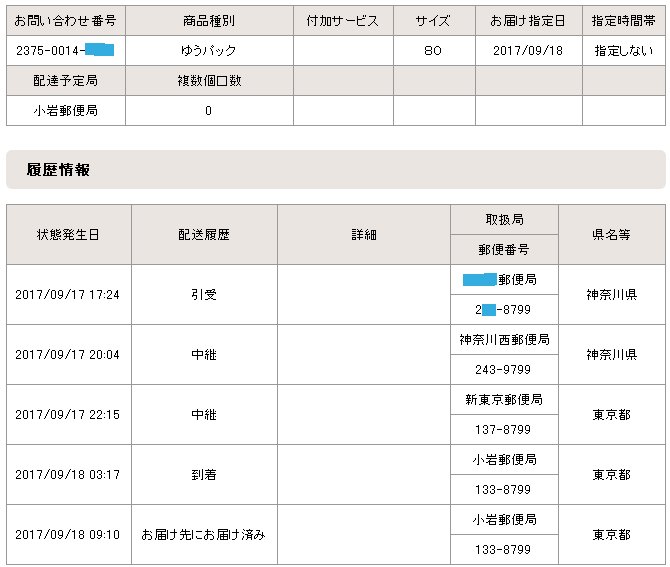
Task: Click the 詳細 column header
Action: pos(364,235)
